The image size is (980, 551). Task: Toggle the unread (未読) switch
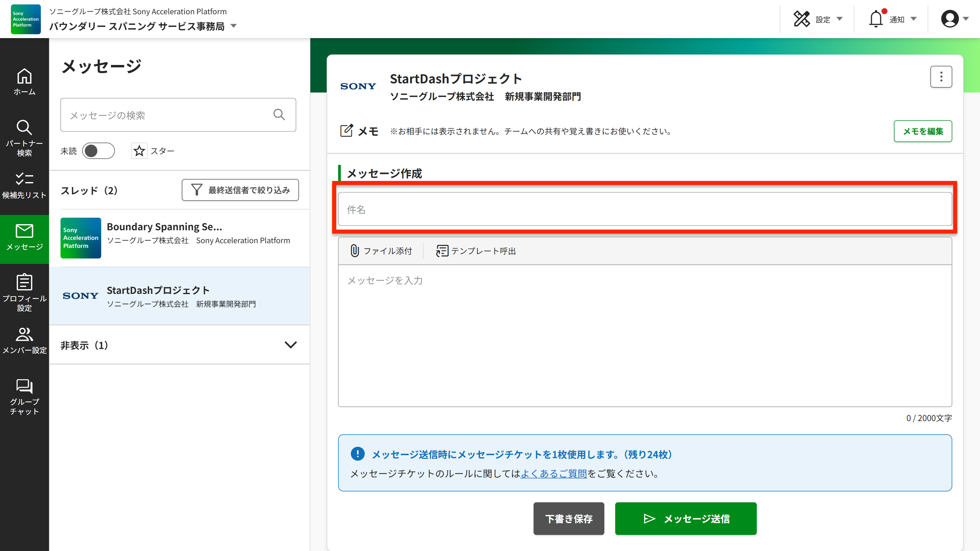[98, 151]
